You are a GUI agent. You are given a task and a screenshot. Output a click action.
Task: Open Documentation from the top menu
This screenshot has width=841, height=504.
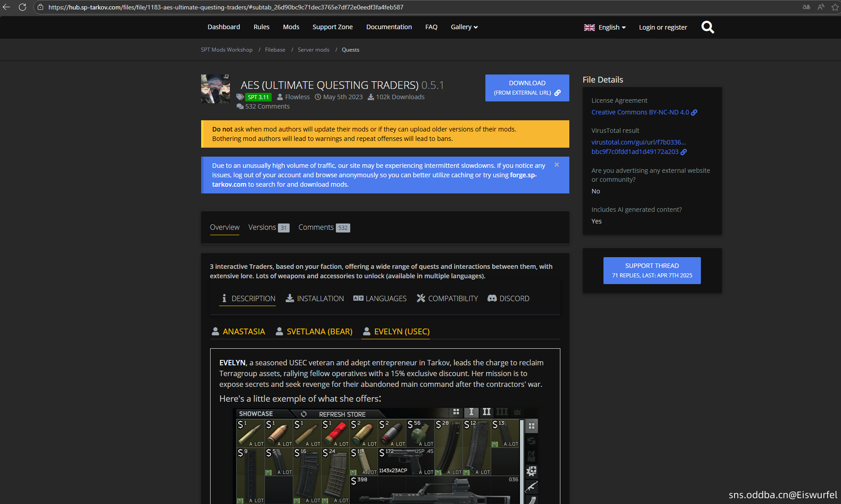point(389,27)
